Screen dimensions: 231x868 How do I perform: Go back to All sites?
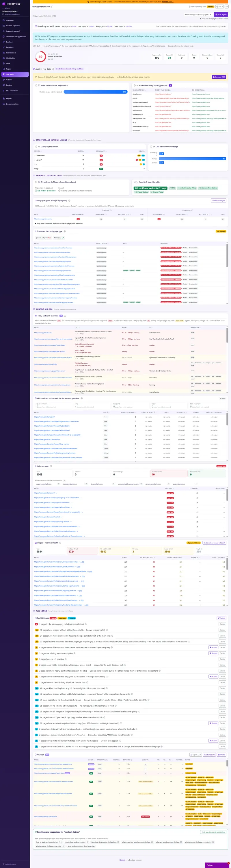click(6, 8)
